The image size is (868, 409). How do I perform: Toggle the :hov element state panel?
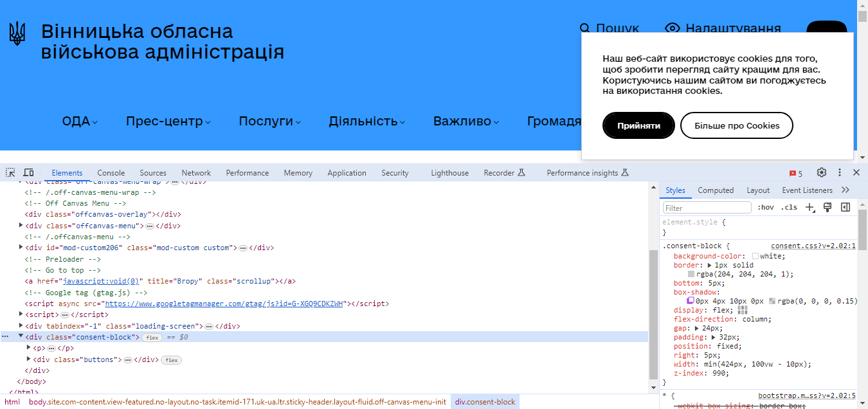(x=766, y=207)
